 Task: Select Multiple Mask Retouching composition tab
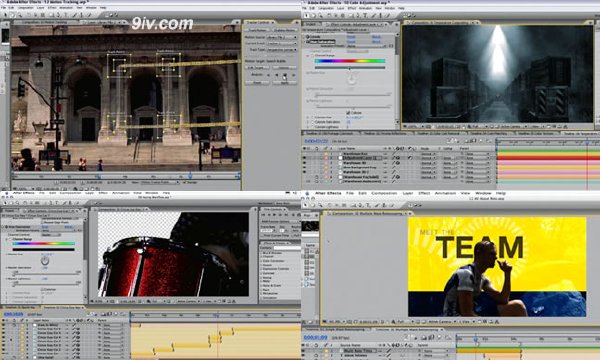click(x=367, y=213)
